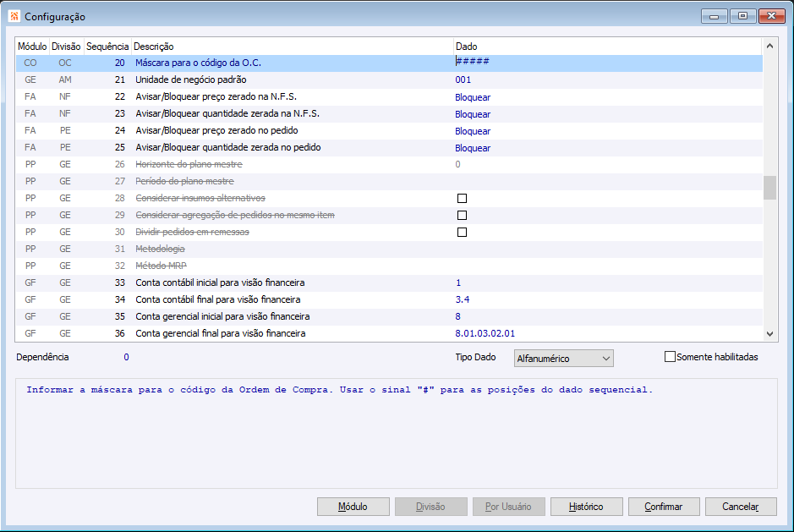
Task: Click the Descrição column header
Action: point(293,47)
